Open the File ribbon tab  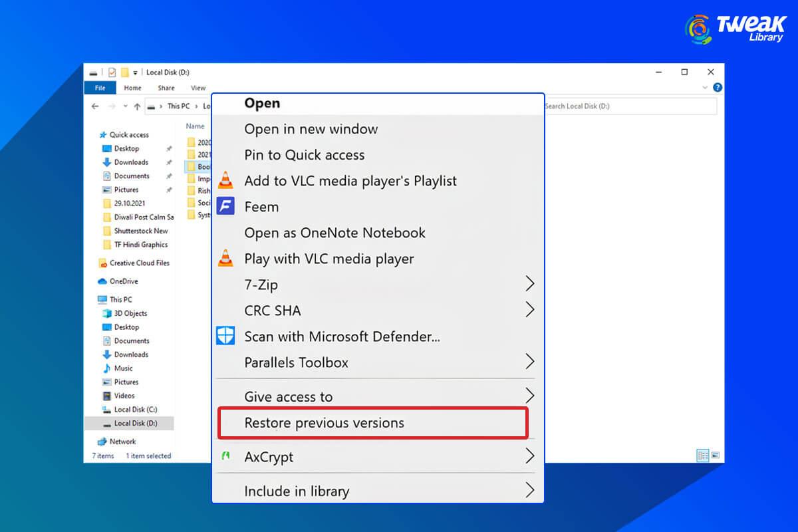click(x=100, y=88)
